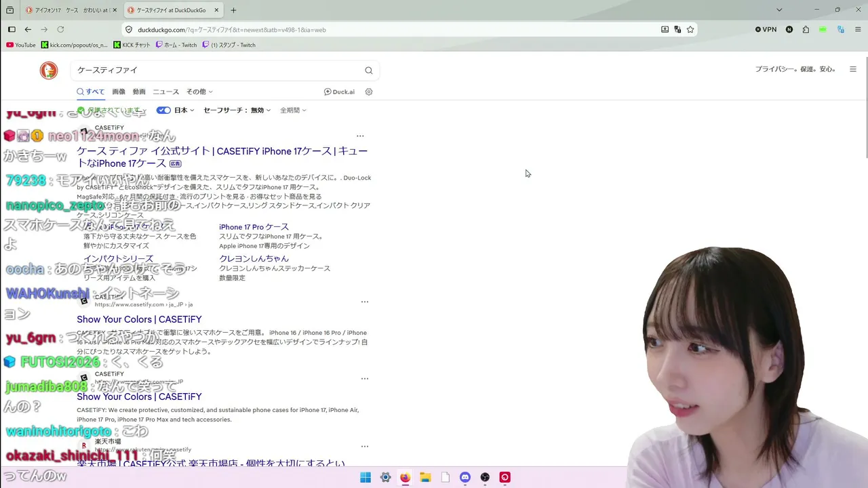The image size is (868, 488).
Task: Open the DuckDuckGo hamburger menu
Action: pos(853,69)
